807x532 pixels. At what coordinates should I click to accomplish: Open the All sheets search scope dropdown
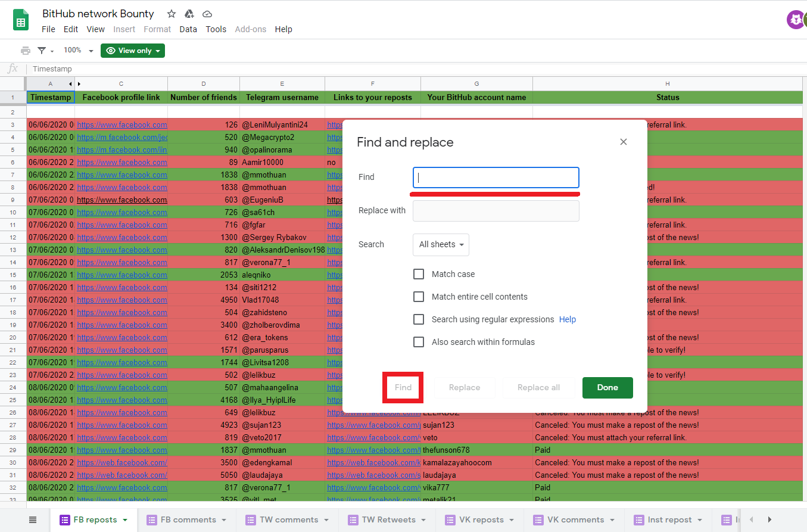[441, 244]
